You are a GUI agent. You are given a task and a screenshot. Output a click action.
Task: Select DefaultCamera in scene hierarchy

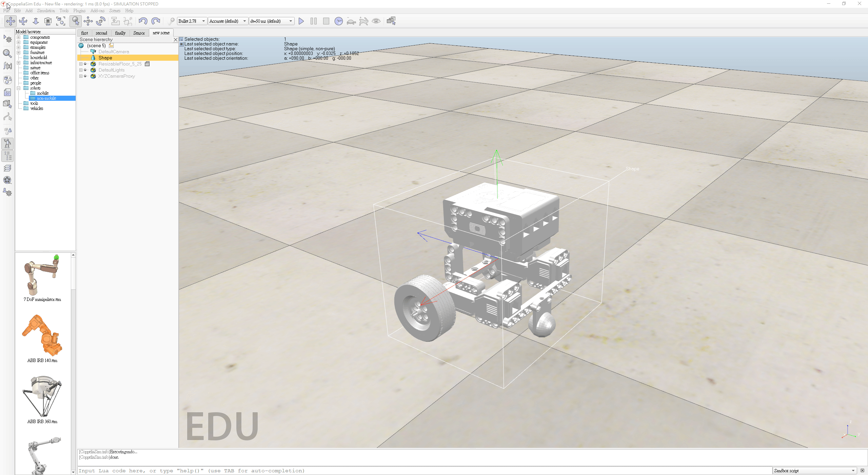pos(114,52)
